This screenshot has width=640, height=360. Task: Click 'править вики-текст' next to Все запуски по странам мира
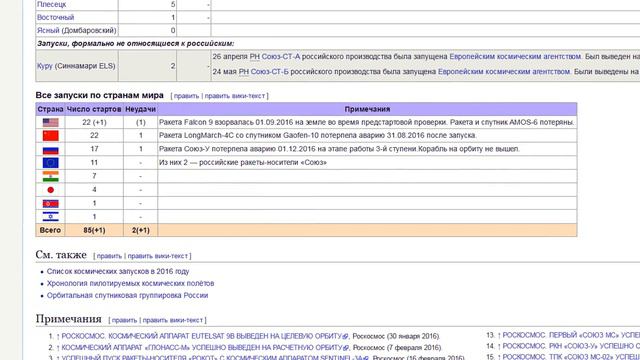pos(235,96)
